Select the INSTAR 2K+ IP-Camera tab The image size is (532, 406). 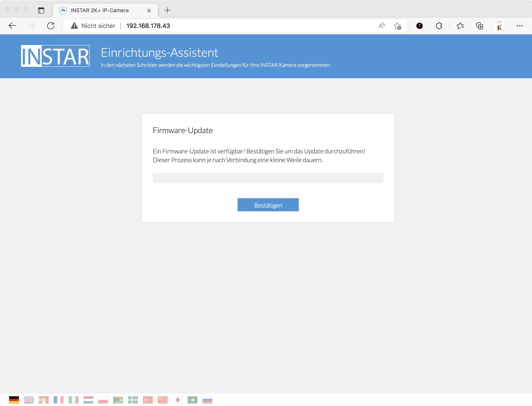[100, 10]
